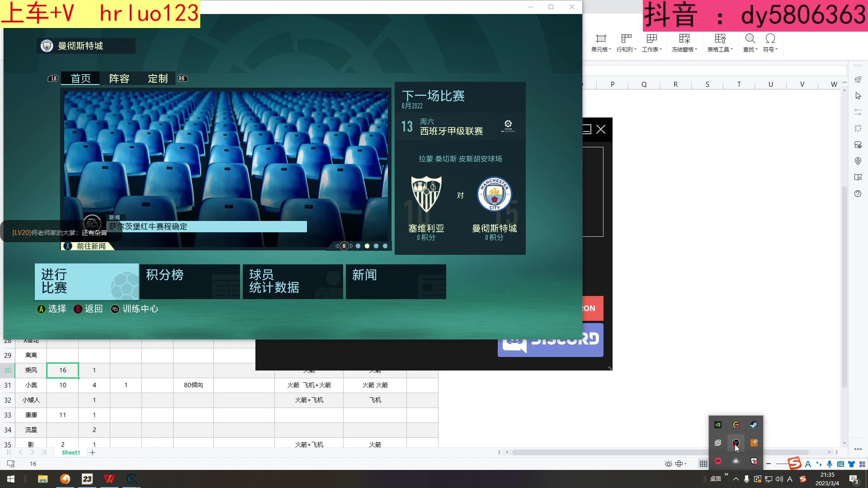Select row 33 header
The image size is (868, 488).
coord(8,415)
